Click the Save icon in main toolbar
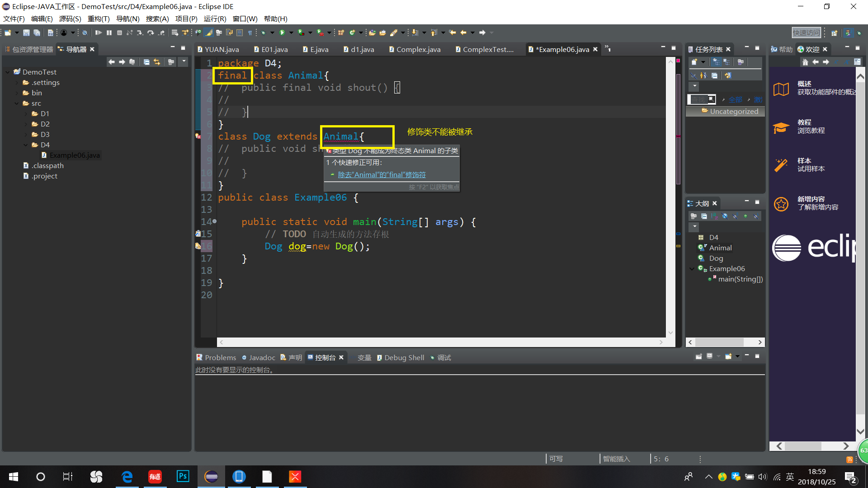 click(x=26, y=33)
